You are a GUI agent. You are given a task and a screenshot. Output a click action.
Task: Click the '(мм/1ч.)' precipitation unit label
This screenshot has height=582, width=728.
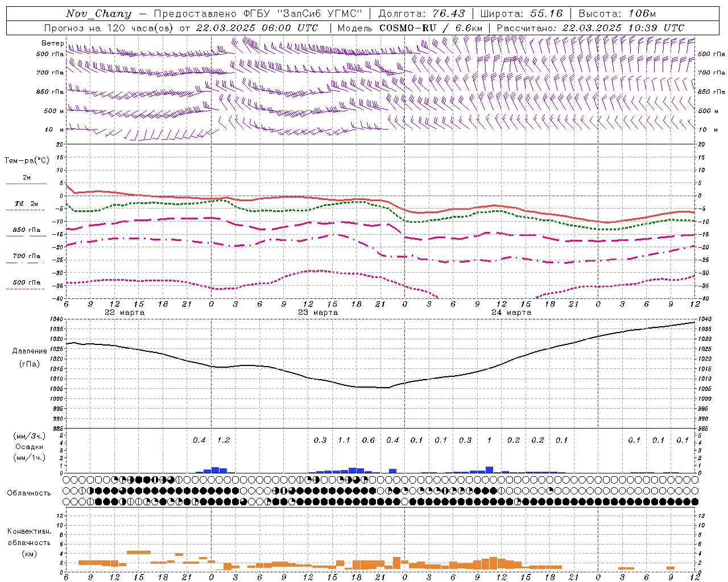coord(29,458)
